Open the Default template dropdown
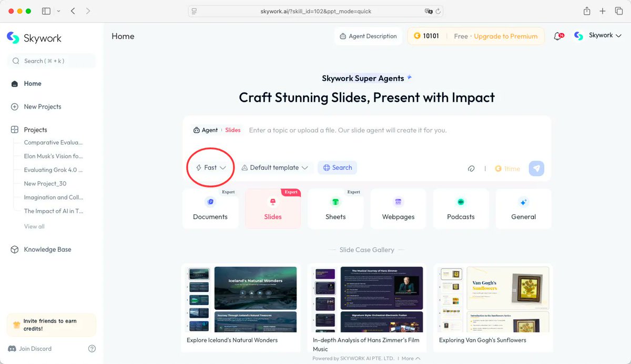 (x=274, y=168)
